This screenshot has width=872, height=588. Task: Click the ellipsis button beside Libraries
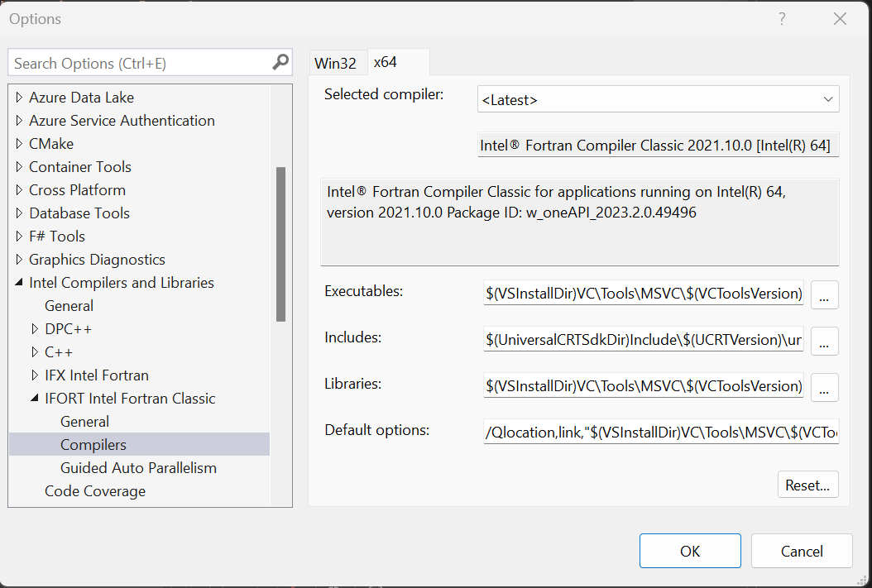(x=825, y=387)
